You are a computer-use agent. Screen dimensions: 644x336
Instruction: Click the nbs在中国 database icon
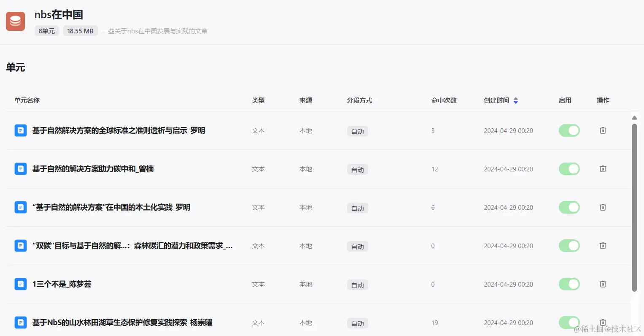pos(16,21)
